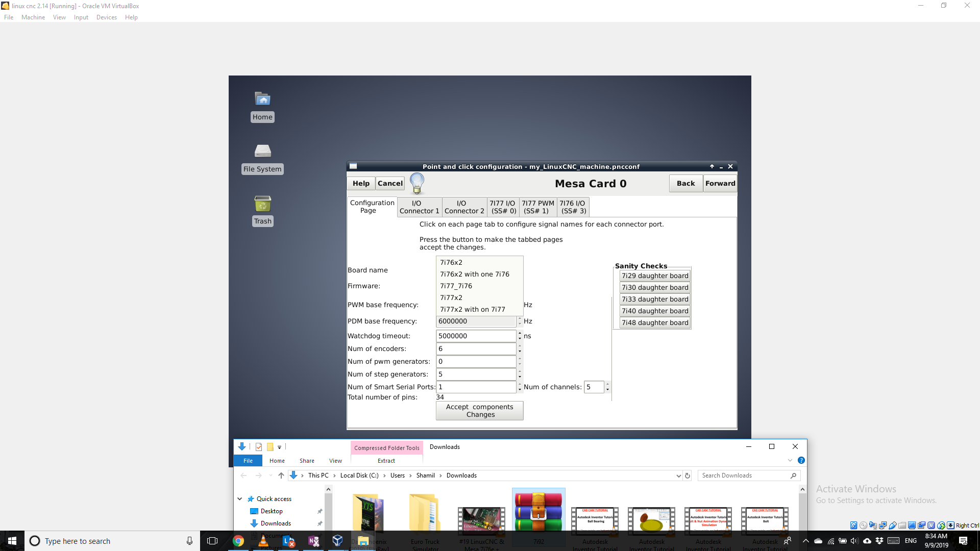The height and width of the screenshot is (551, 980).
Task: Switch to 7I77 PWM (SS# 1) tab
Action: pos(538,207)
